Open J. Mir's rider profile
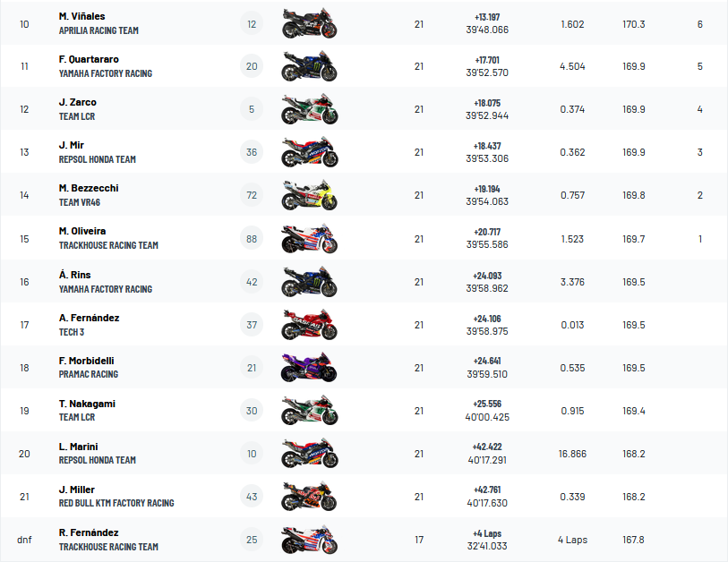 point(72,145)
